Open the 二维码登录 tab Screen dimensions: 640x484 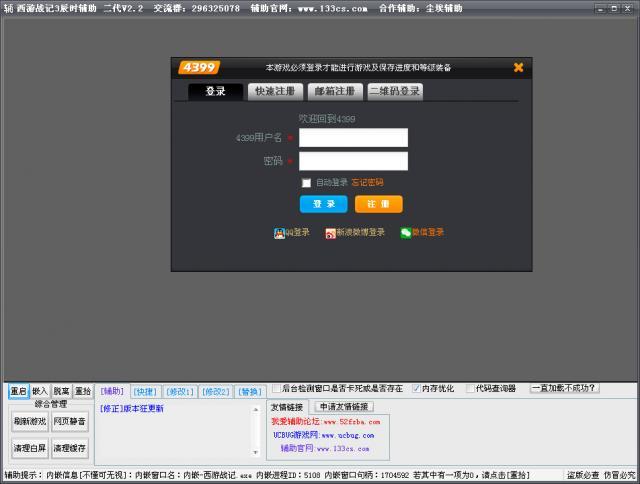point(395,91)
